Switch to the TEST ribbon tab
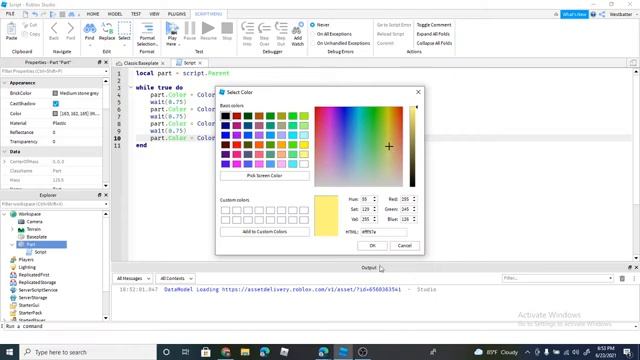This screenshot has width=640, height=360. pyautogui.click(x=136, y=14)
